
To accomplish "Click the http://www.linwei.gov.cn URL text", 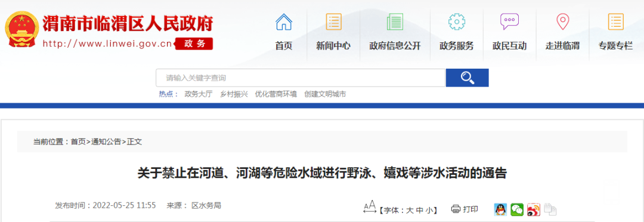I will (107, 44).
